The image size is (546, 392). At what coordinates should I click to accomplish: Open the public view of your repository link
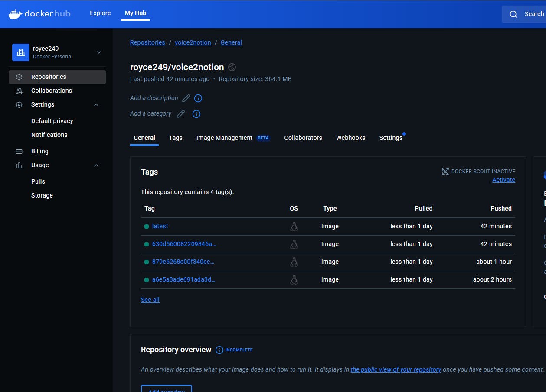pyautogui.click(x=396, y=369)
